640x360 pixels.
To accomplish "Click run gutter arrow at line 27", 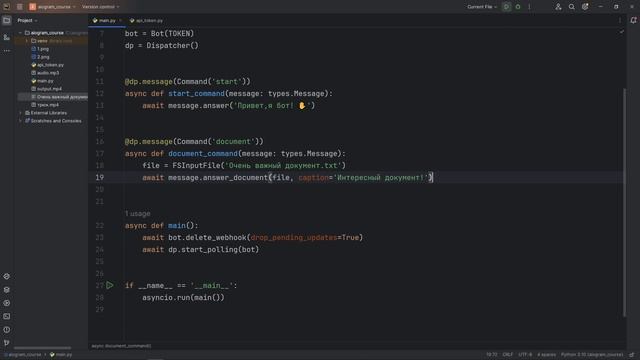I will (110, 285).
